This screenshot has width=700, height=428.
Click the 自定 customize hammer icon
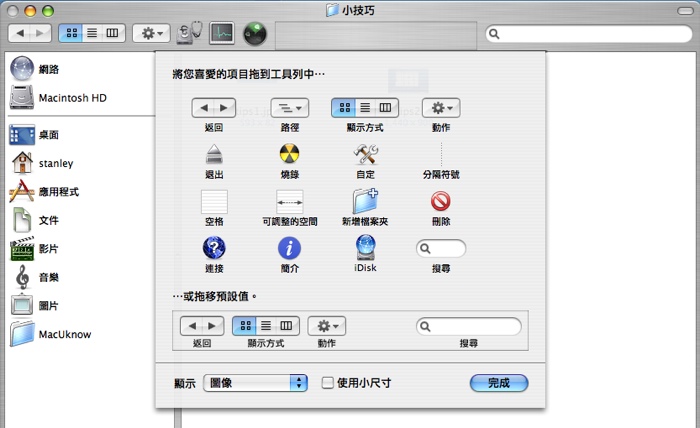366,154
